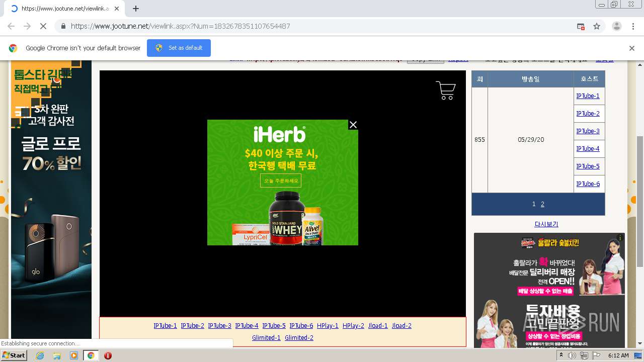Open the network tray icon

[x=584, y=355]
